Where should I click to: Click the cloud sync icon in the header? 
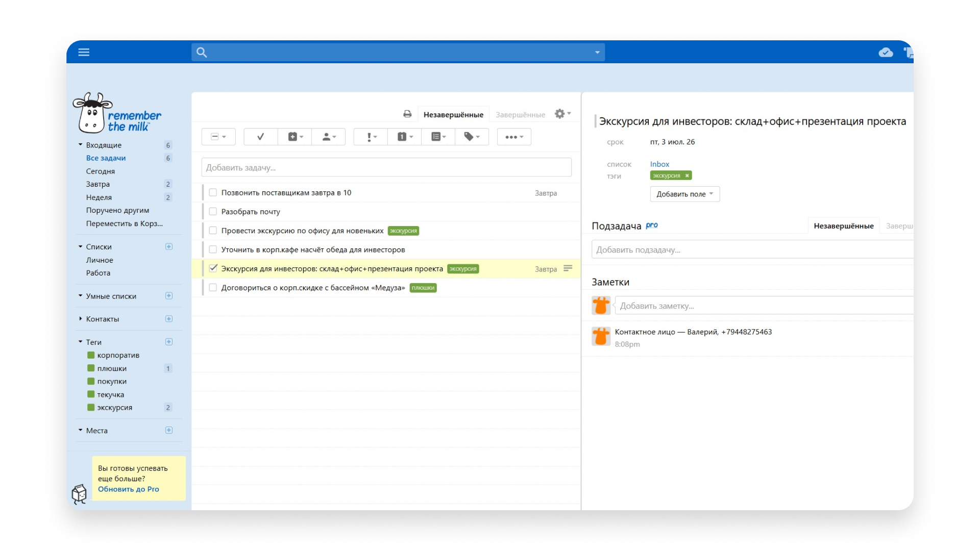pos(886,52)
